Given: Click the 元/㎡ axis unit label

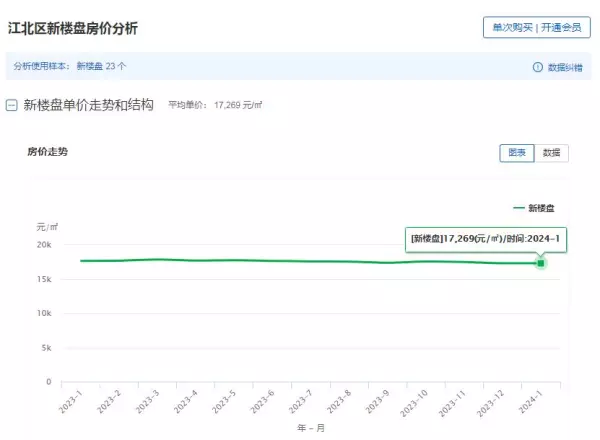Looking at the screenshot, I should coord(47,227).
